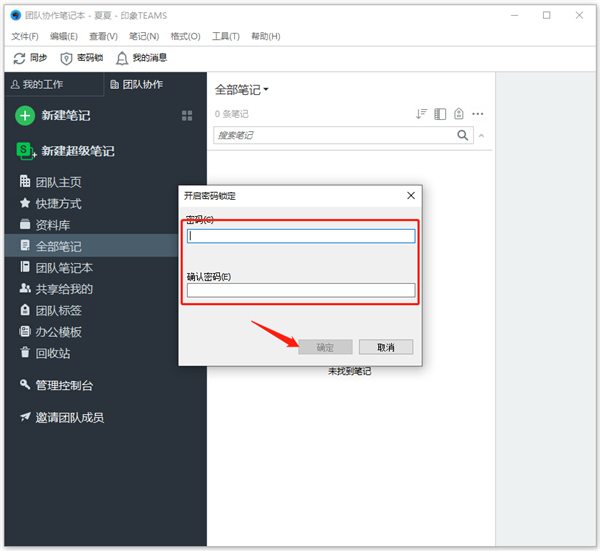Image resolution: width=600 pixels, height=551 pixels.
Task: Open the Help (帮助) menu
Action: point(266,36)
